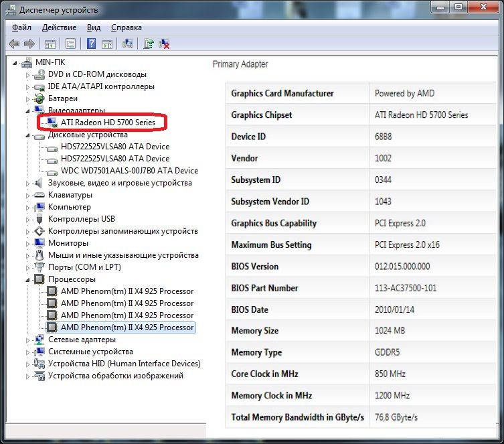Collapse the Видеоадаптеры category
Viewport: 504px width, 444px height.
point(27,111)
